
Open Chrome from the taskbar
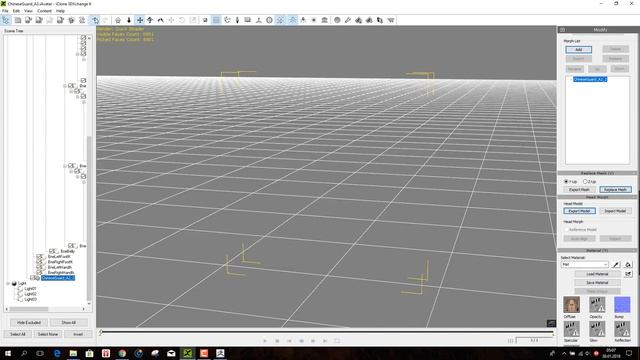122,353
